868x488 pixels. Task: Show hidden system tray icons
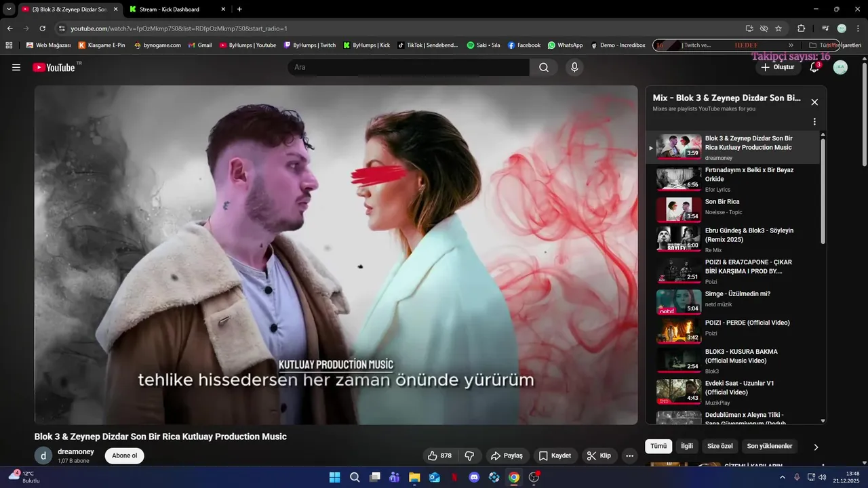coord(783,477)
